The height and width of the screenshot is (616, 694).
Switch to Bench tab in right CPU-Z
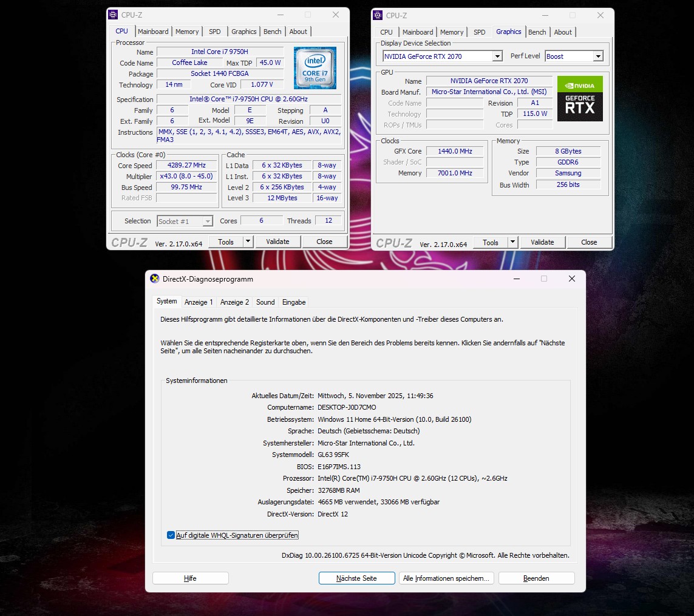[537, 32]
